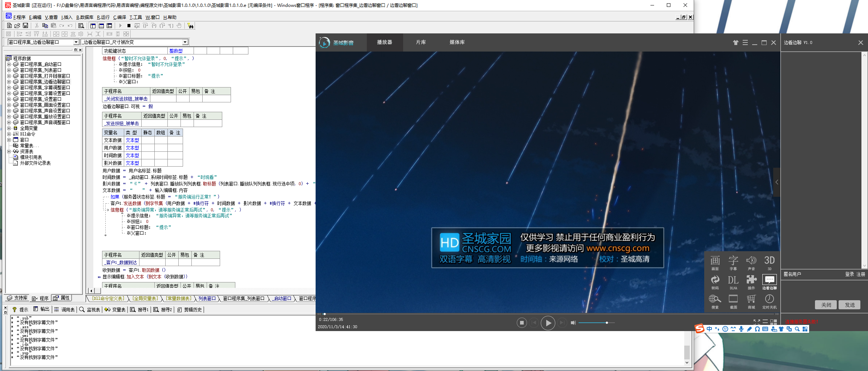Click the save disk icon in IDE toolbar
868x371 pixels.
[x=25, y=26]
